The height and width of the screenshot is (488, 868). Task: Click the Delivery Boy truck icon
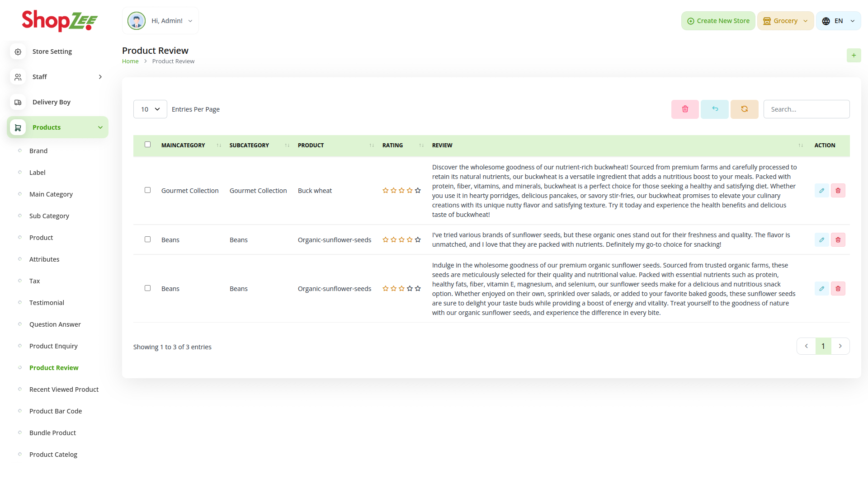[18, 103]
